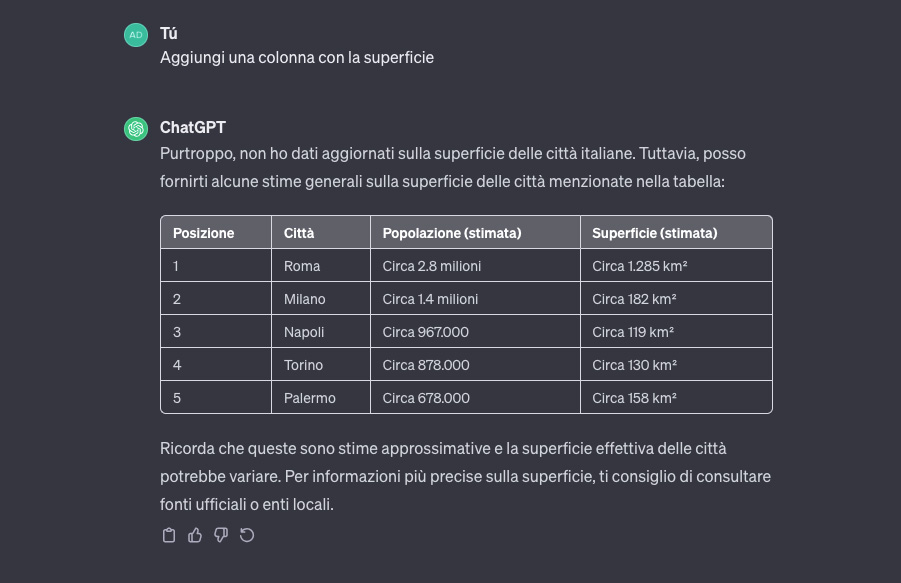Click the Torino table cell

[304, 365]
